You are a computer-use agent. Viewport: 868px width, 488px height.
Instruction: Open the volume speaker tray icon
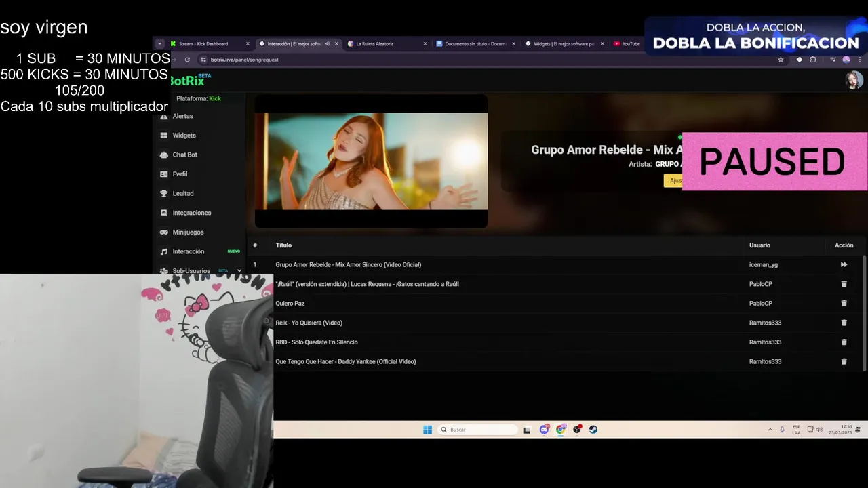pos(819,430)
